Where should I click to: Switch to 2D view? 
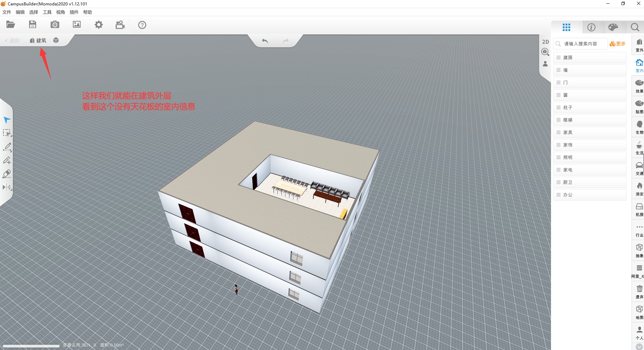pos(545,42)
